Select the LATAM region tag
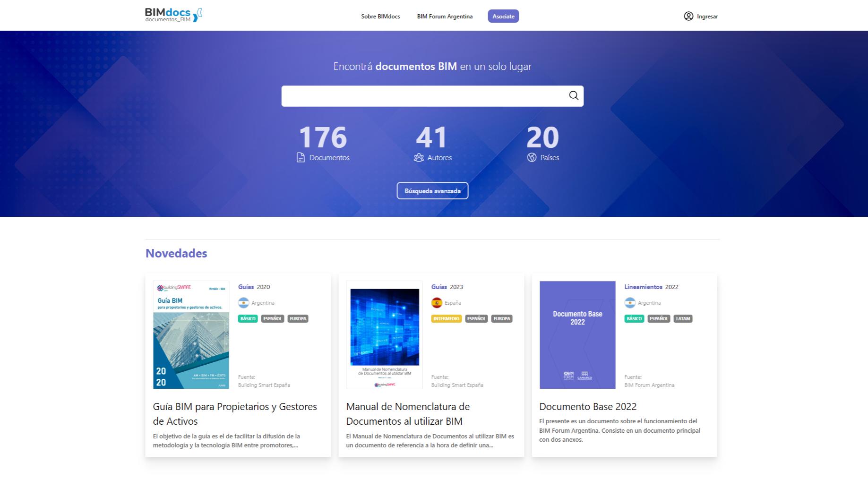Screen dimensions: 868x488 point(683,319)
